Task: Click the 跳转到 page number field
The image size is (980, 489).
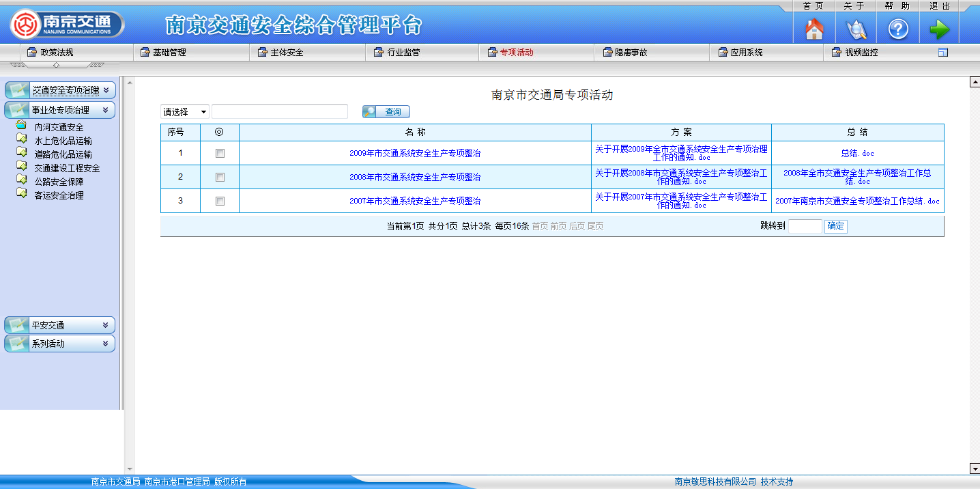Action: pos(805,227)
